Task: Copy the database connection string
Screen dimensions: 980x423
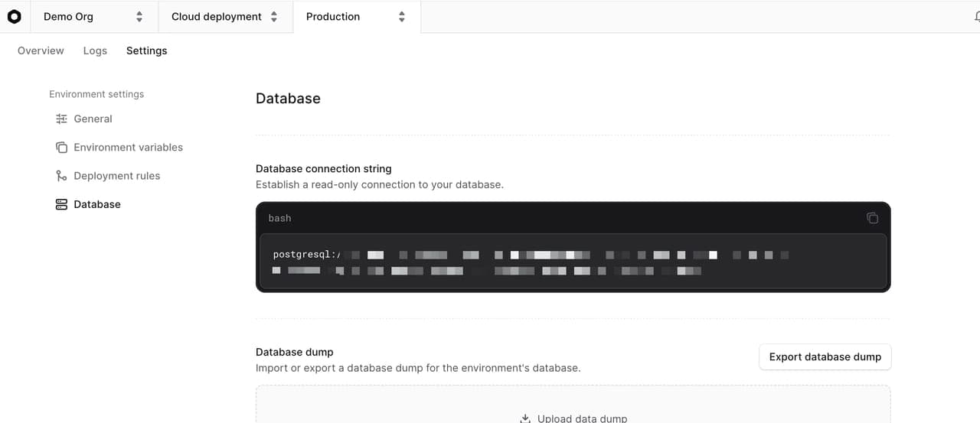Action: 872,218
